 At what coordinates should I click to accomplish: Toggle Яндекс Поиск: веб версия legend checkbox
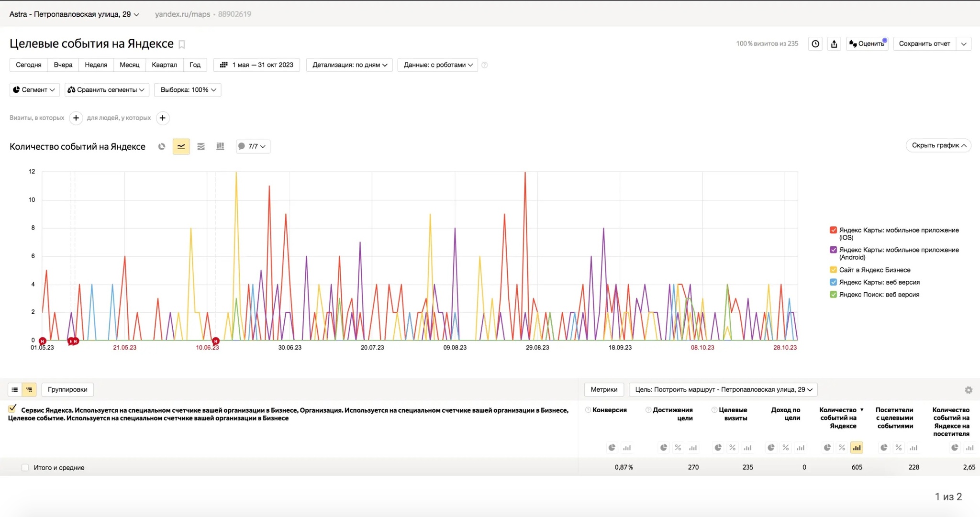click(x=833, y=295)
